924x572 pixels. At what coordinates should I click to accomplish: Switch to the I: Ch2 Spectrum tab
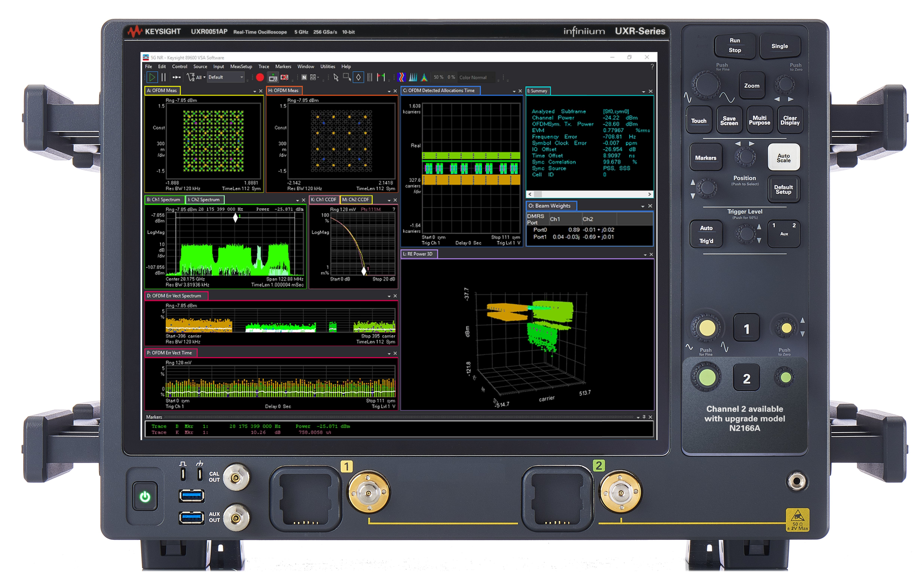(205, 199)
